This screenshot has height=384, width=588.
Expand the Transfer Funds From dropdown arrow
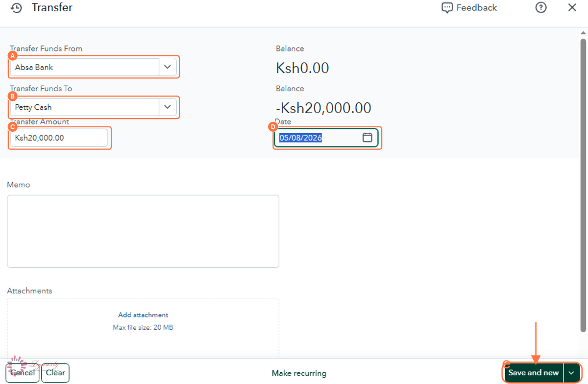click(168, 67)
